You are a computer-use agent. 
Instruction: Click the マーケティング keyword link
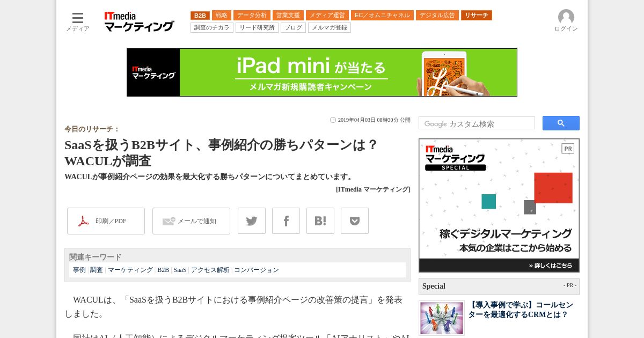click(130, 270)
